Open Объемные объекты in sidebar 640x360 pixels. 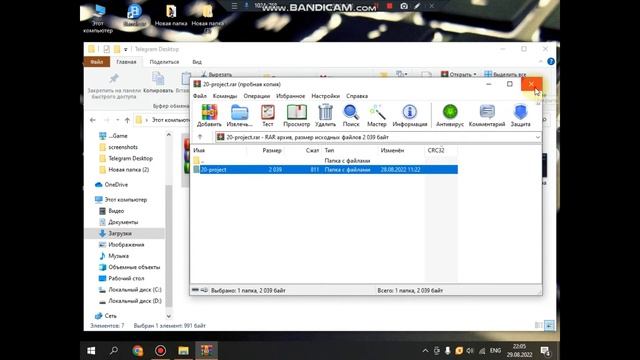pos(134,267)
